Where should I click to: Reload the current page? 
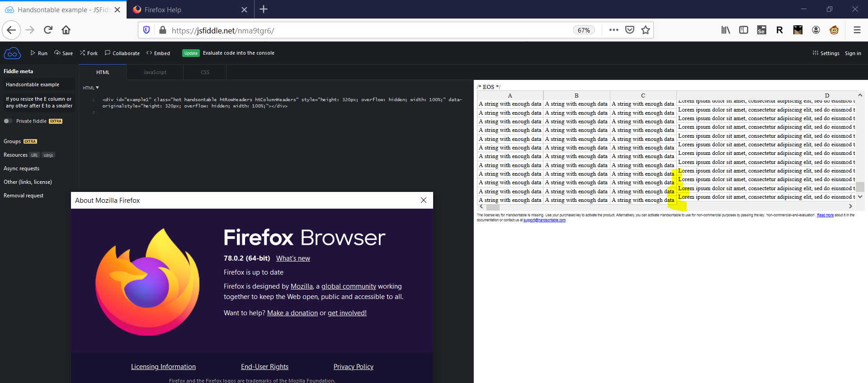(48, 30)
